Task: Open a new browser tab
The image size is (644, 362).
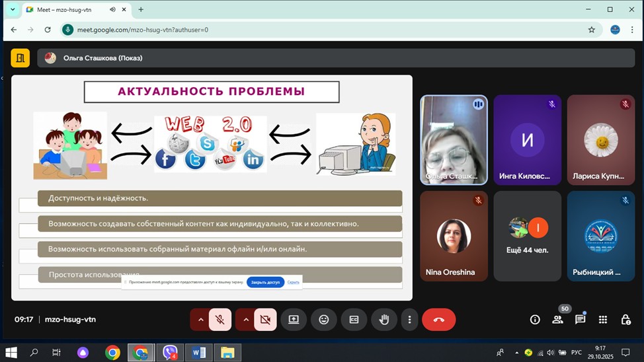Action: 141,10
